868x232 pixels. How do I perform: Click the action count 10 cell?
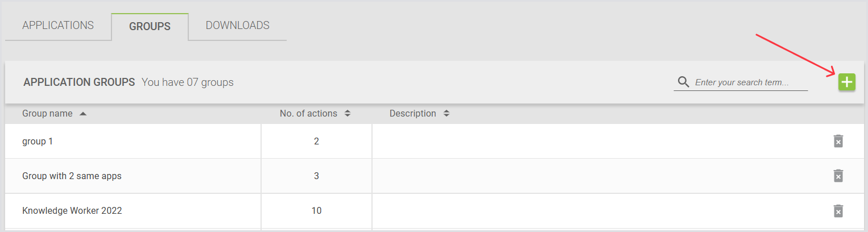[x=316, y=211]
